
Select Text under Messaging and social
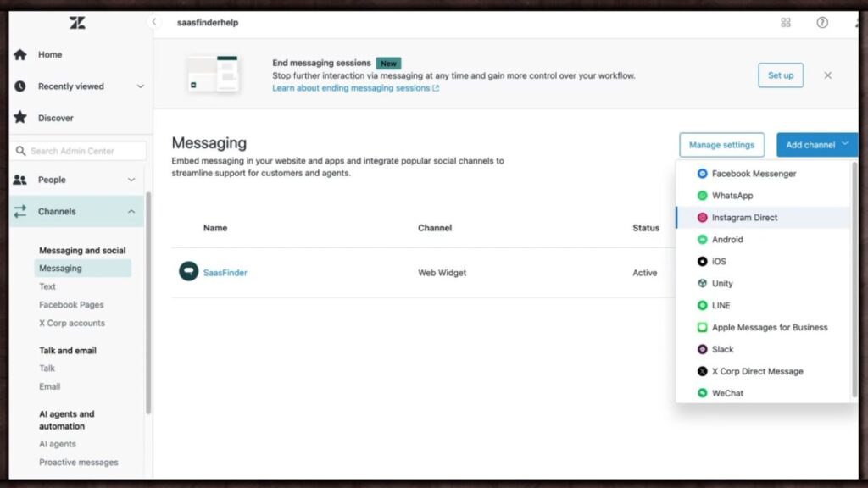47,286
